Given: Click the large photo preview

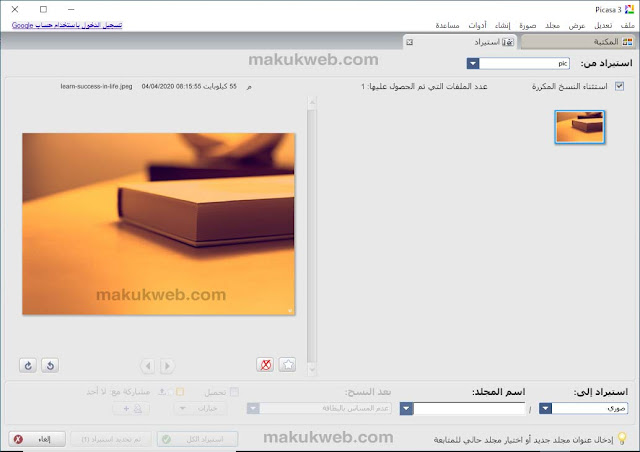Looking at the screenshot, I should coord(158,224).
